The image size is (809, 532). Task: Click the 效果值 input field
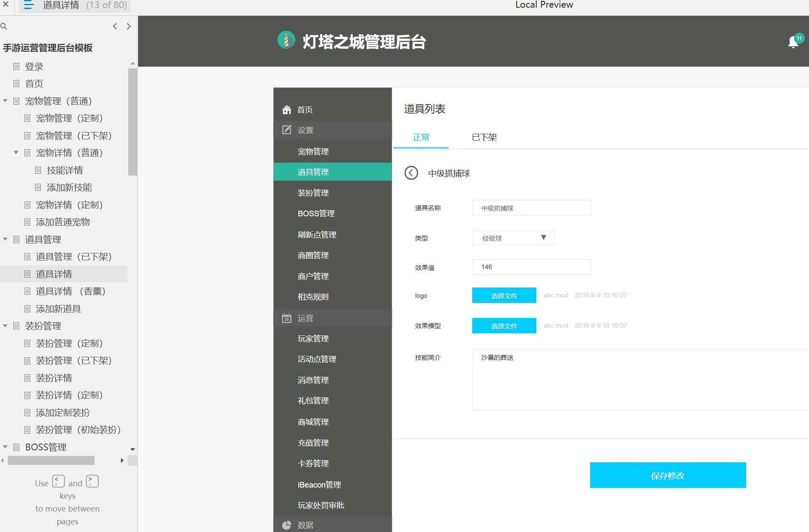pyautogui.click(x=531, y=267)
